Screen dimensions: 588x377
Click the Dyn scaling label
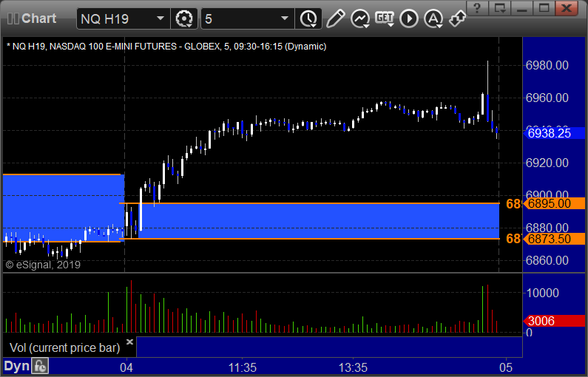coord(16,366)
